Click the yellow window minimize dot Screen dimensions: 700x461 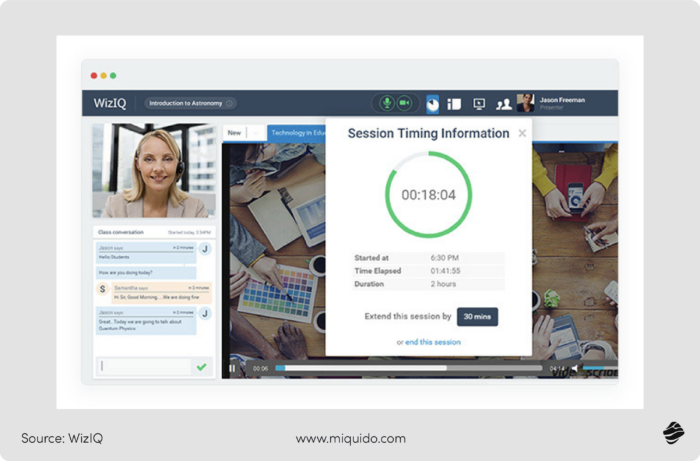(104, 75)
